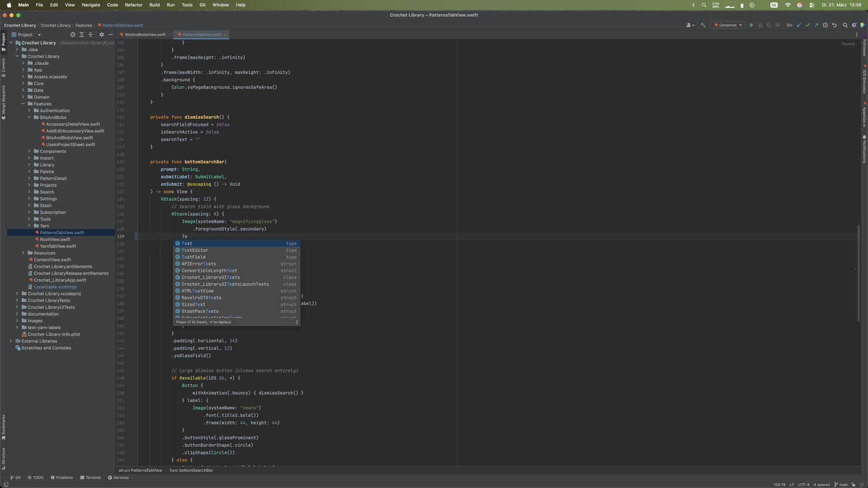
Task: Click expand all icon in Project panel
Action: click(x=82, y=35)
